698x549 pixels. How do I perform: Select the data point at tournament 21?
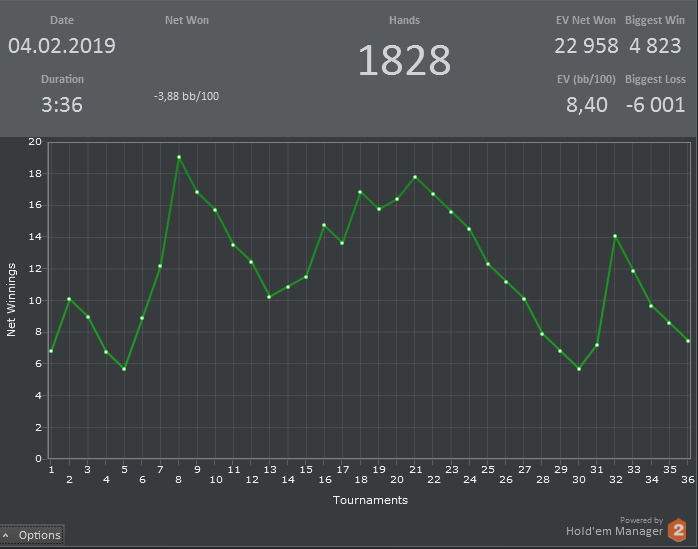pyautogui.click(x=415, y=177)
